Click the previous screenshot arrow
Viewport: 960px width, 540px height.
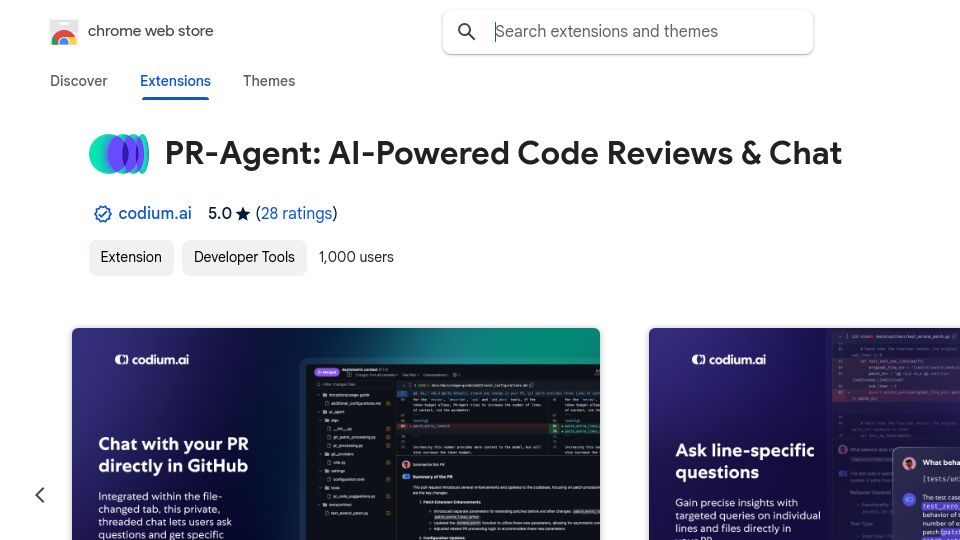click(40, 495)
